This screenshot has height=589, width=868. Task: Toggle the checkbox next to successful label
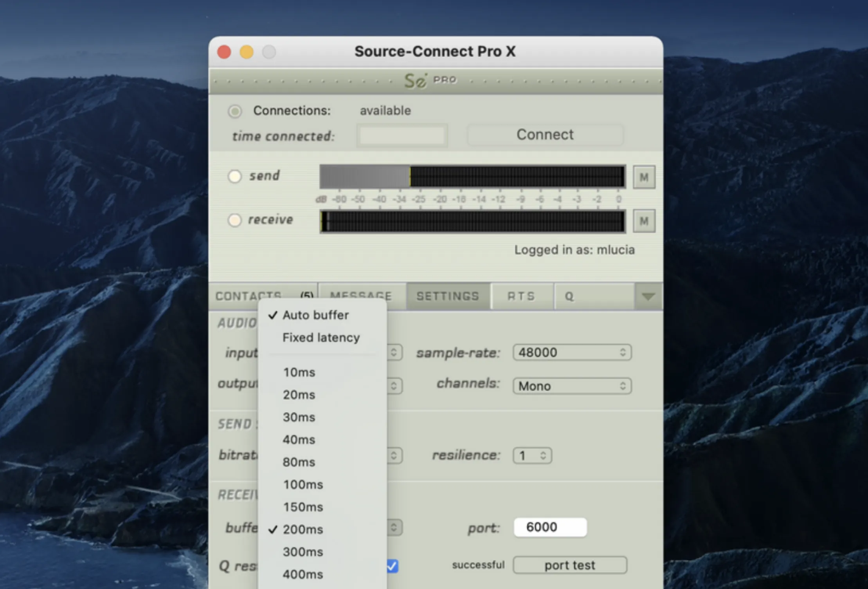[x=392, y=566]
